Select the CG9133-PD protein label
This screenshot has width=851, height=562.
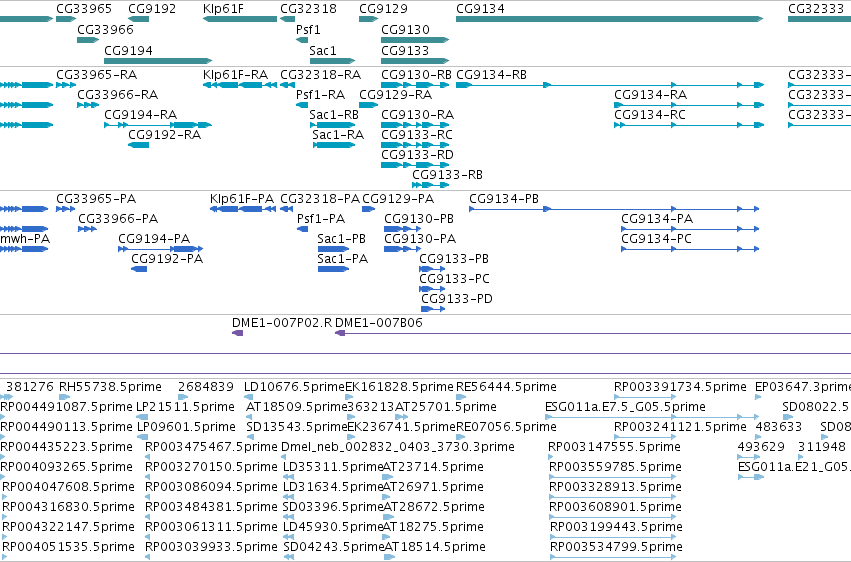coord(457,299)
